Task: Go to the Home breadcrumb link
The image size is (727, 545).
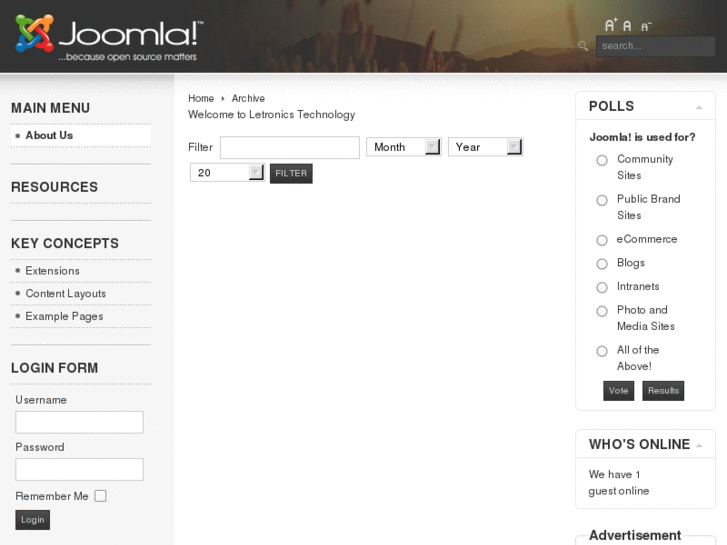Action: [201, 99]
